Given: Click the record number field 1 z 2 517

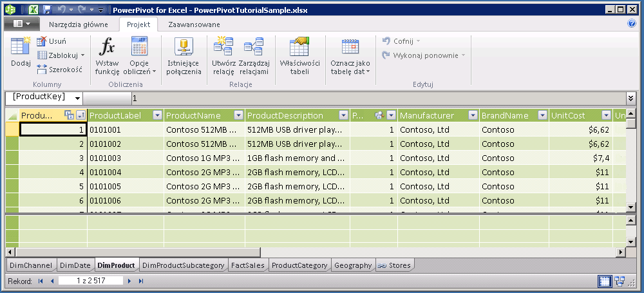Looking at the screenshot, I should pos(91,281).
